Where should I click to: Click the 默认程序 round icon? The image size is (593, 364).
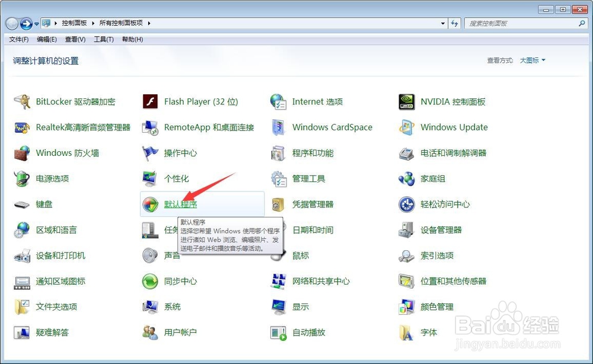150,205
